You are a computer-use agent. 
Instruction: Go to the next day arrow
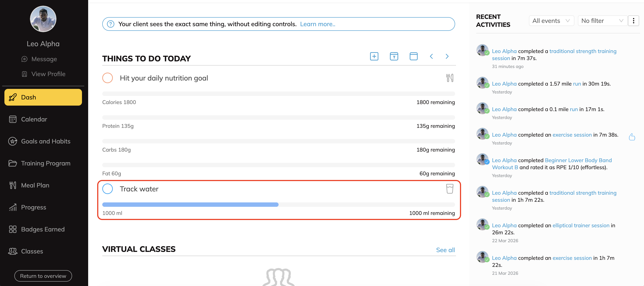coord(447,56)
